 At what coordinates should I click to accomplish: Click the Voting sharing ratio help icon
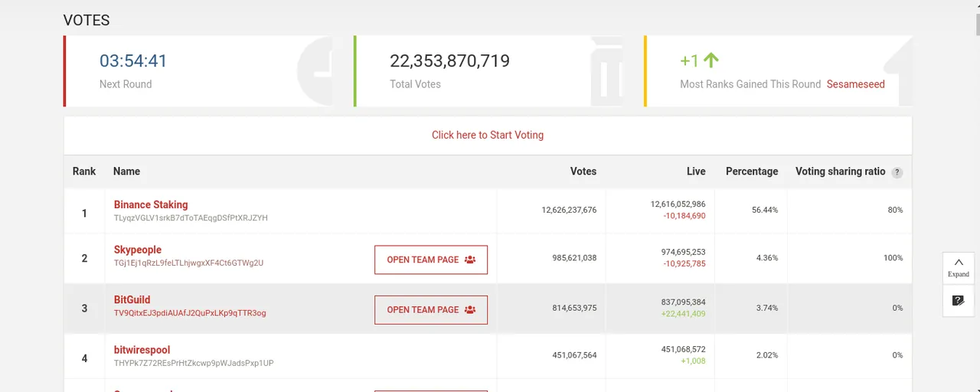coord(897,173)
